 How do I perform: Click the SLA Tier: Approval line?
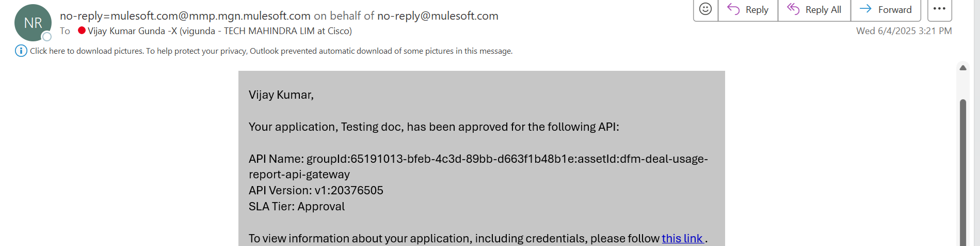point(297,206)
